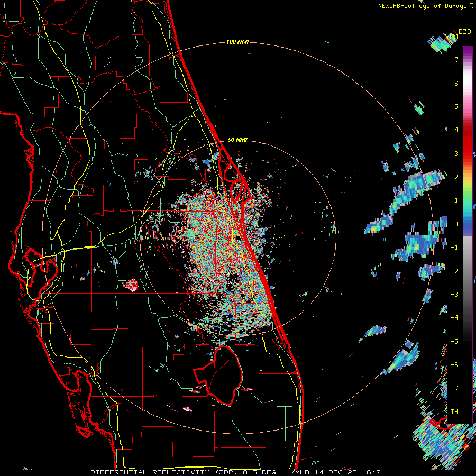Click the '-7' value on the color scale

[454, 388]
